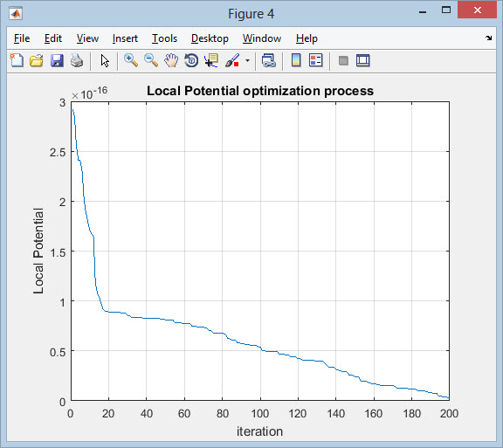The image size is (503, 448).
Task: Print figure using printer icon
Action: click(x=77, y=60)
